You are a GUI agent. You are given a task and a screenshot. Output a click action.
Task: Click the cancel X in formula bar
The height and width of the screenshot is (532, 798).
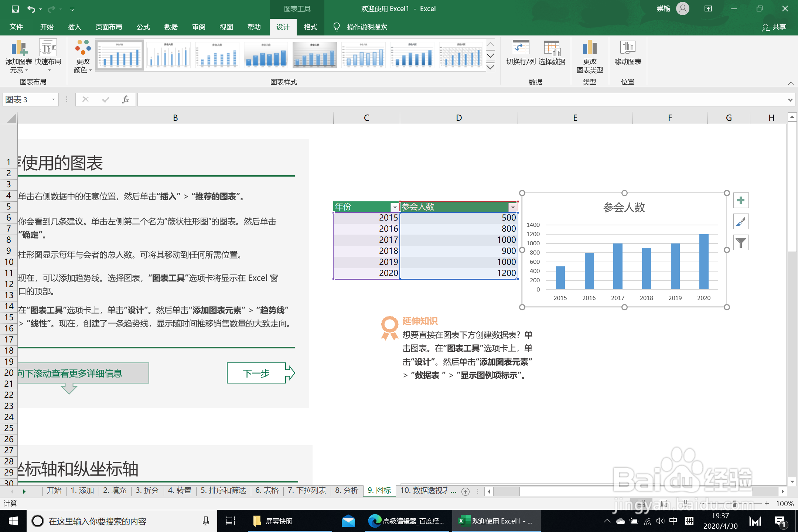click(x=85, y=99)
